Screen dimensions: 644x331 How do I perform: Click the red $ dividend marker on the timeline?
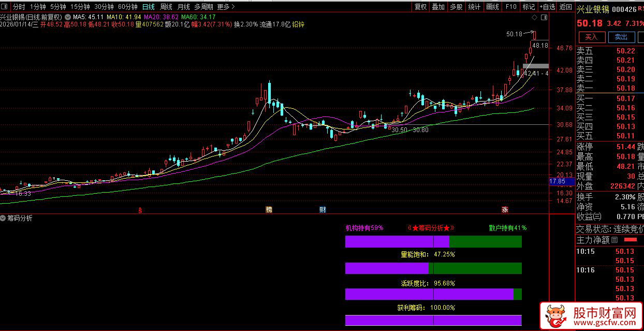tap(140, 210)
